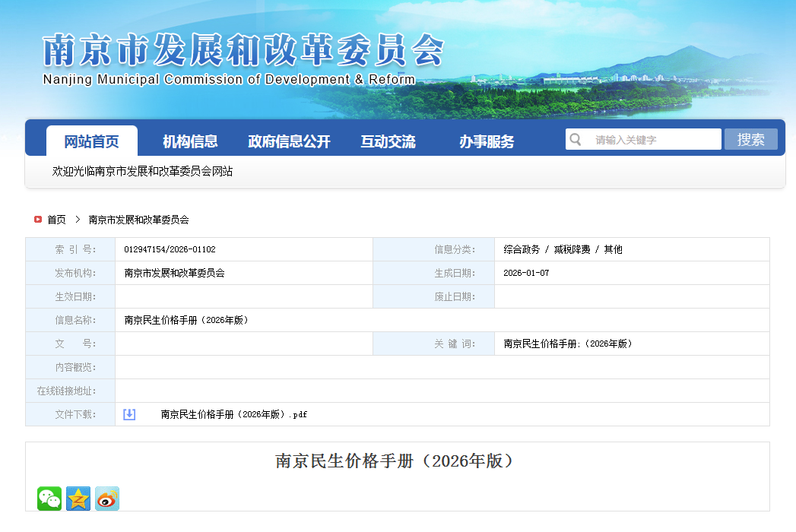
Task: Share the page via WeChat icon
Action: click(49, 499)
